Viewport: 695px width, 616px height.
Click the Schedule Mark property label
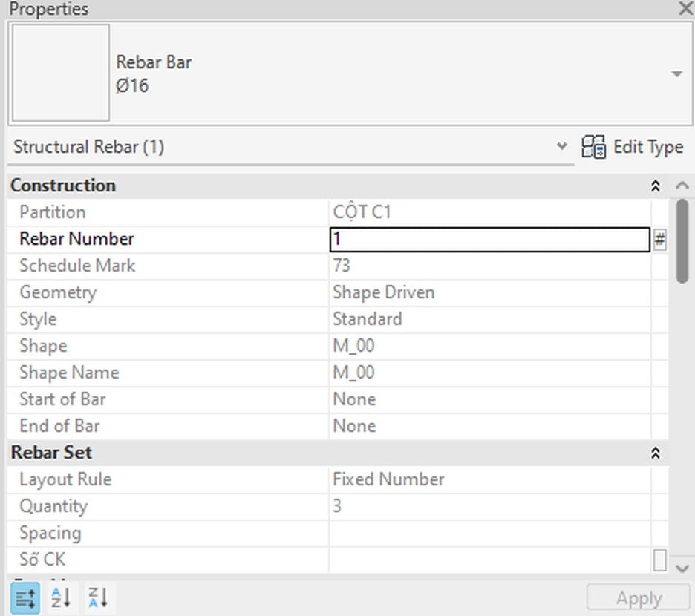point(77,266)
